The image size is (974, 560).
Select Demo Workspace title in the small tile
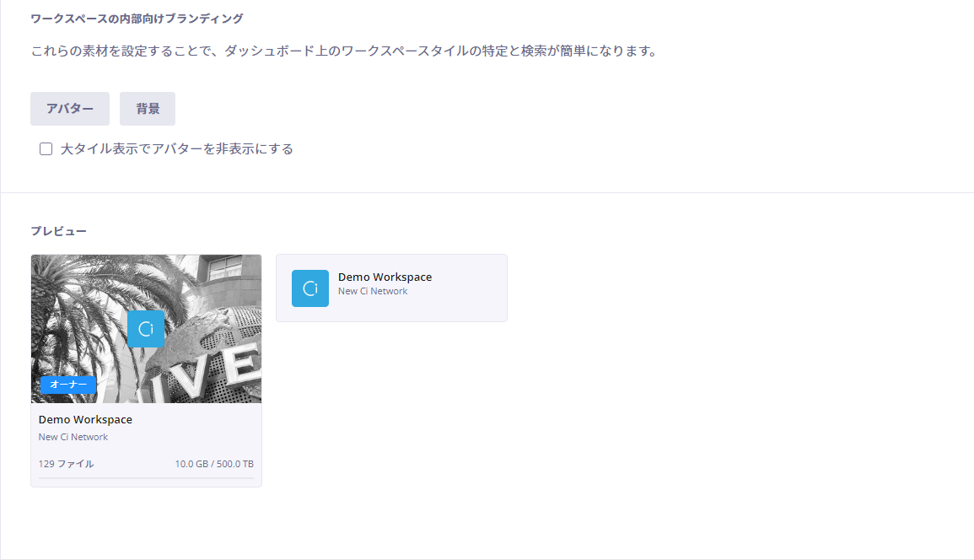coord(385,277)
